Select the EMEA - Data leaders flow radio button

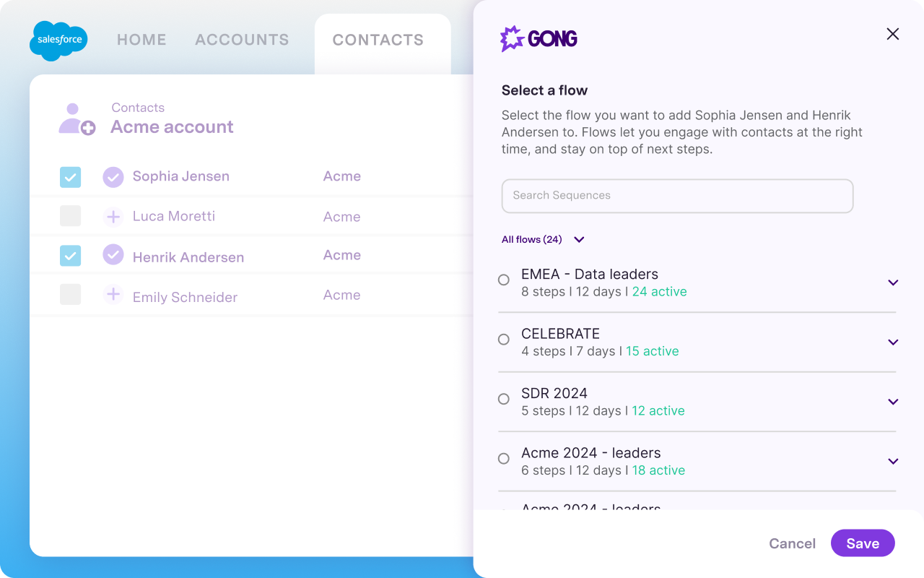click(x=504, y=280)
